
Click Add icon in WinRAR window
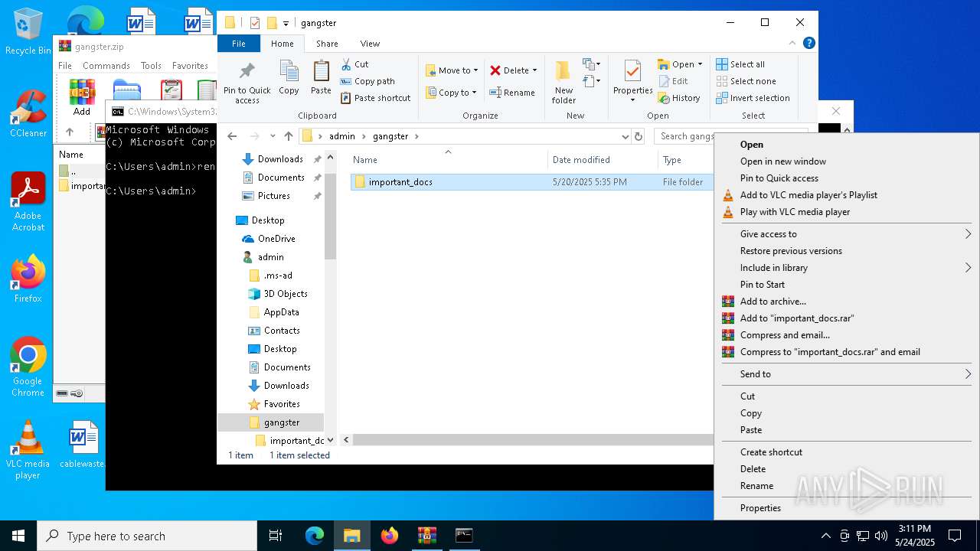point(82,97)
